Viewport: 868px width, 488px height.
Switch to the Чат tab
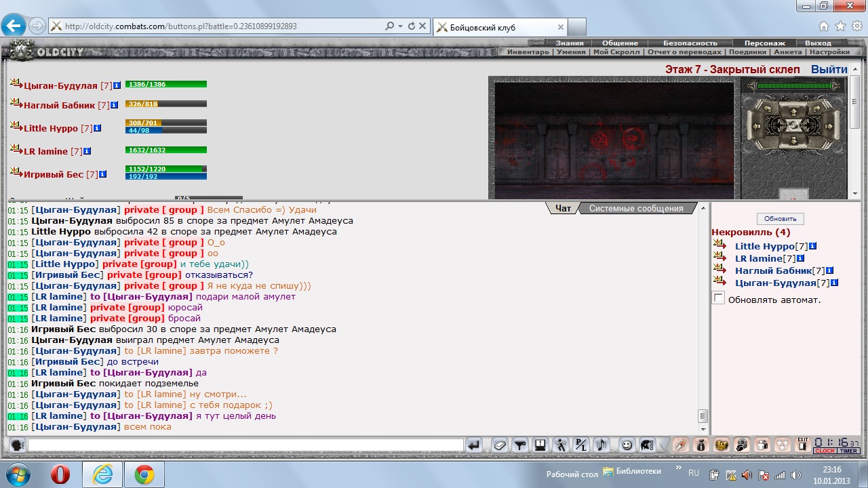click(563, 208)
